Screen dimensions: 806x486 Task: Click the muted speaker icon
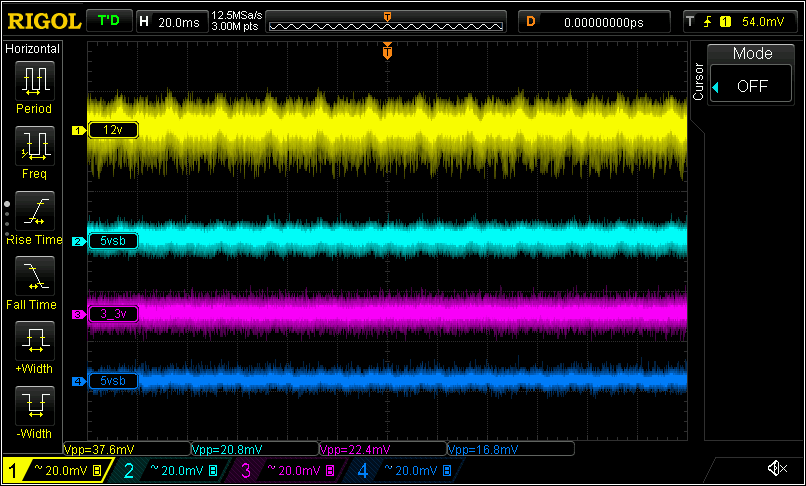point(777,468)
